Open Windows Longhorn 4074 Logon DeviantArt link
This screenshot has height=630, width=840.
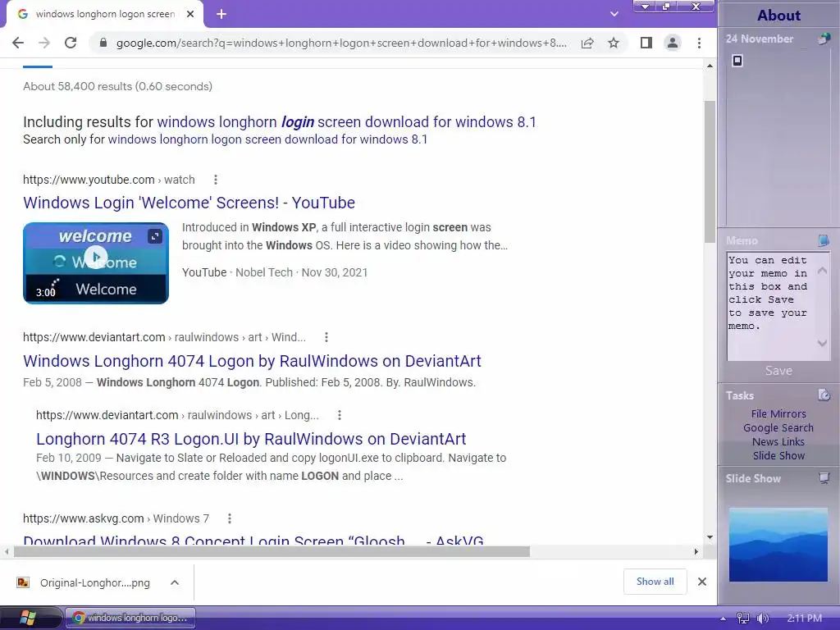252,361
